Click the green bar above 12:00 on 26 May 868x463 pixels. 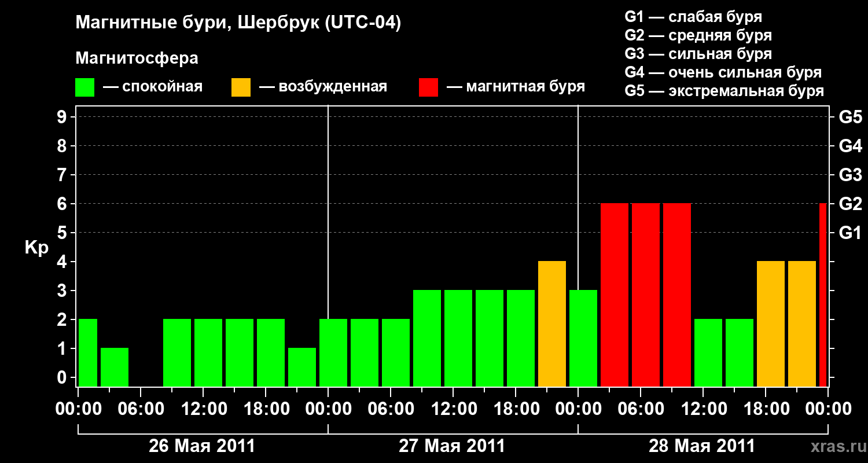point(208,352)
